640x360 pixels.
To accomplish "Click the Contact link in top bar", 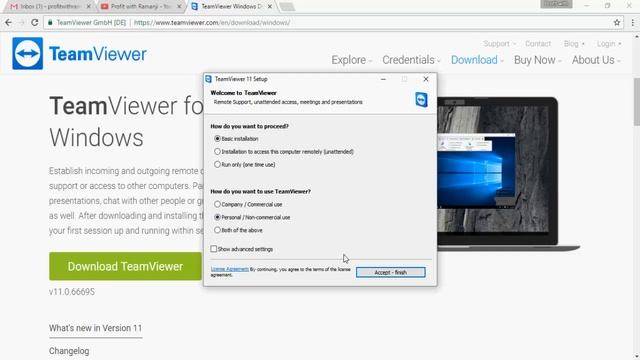I will click(x=538, y=44).
